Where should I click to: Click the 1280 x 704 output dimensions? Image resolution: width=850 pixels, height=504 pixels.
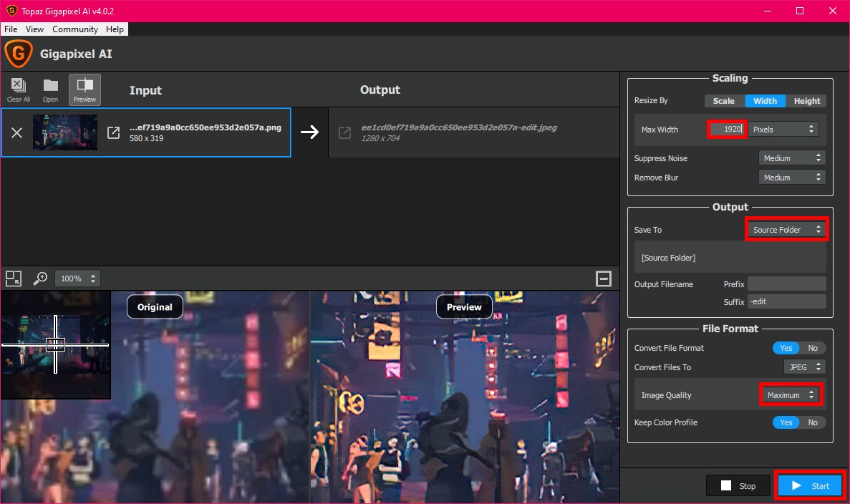coord(380,138)
